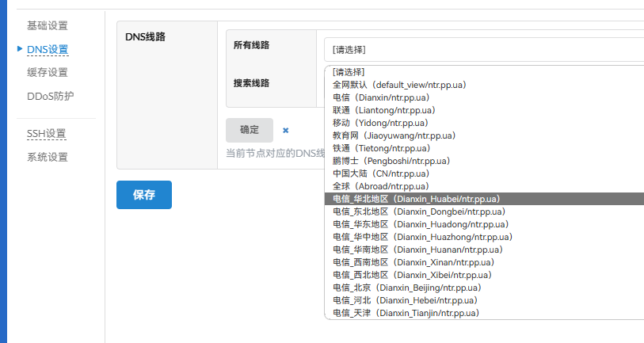Screen dimensions: 644x343
Task: Open 基础设置 in the sidebar
Action: 48,26
